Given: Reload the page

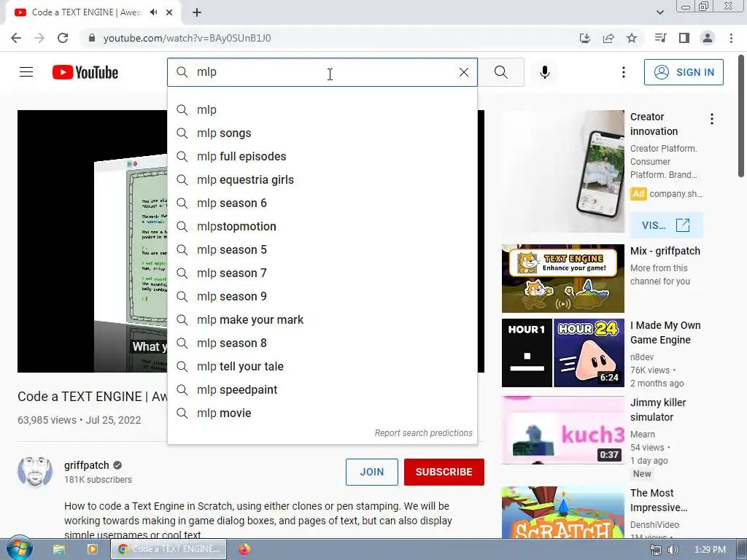Looking at the screenshot, I should [x=63, y=38].
